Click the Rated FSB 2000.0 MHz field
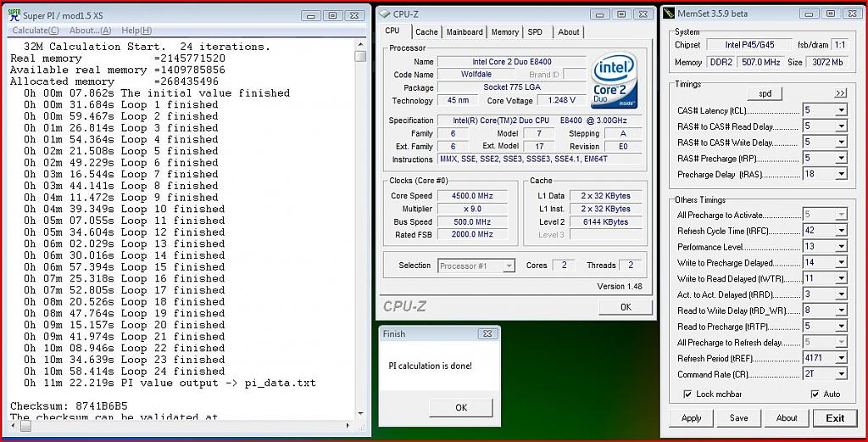This screenshot has width=868, height=442. (x=472, y=234)
